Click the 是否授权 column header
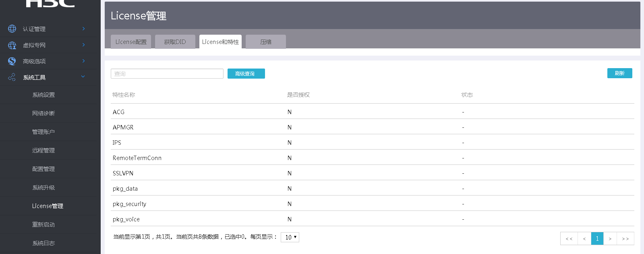 click(298, 95)
